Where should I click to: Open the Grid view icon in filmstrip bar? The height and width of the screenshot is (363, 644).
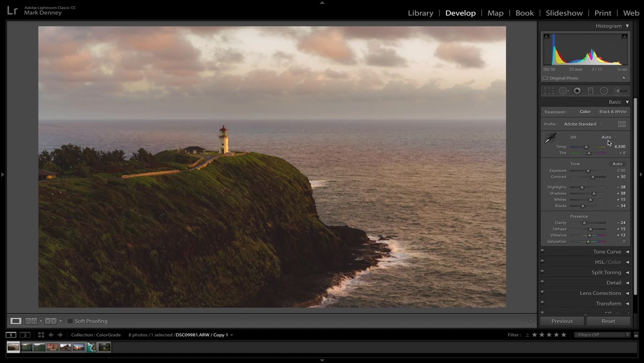(41, 335)
